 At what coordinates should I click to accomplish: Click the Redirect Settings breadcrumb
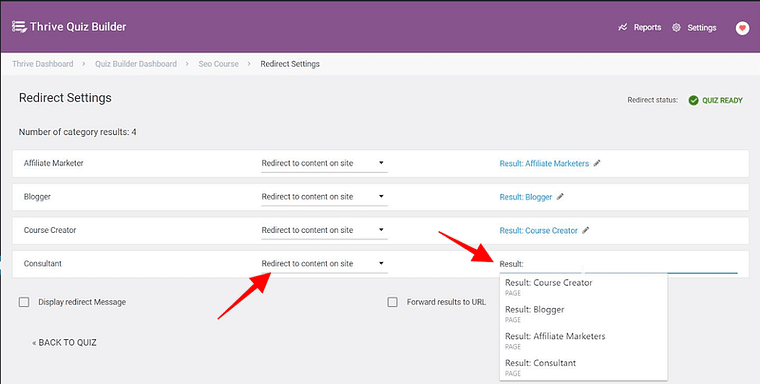pos(290,64)
